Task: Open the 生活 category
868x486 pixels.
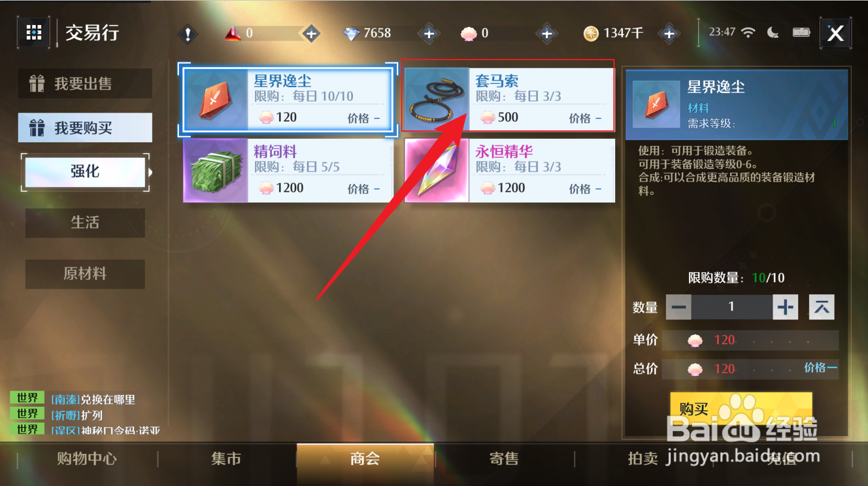Action: click(x=85, y=223)
